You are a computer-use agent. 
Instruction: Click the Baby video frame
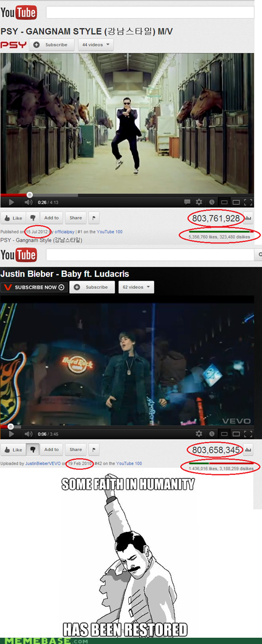[127, 364]
